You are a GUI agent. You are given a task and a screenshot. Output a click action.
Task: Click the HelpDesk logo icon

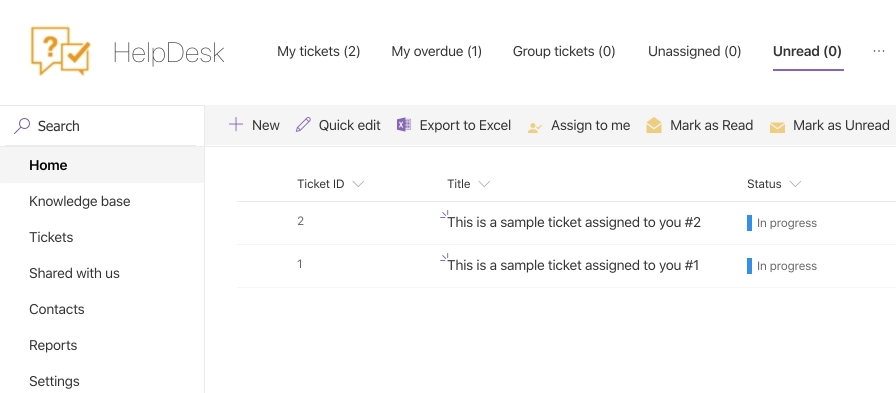click(x=60, y=50)
